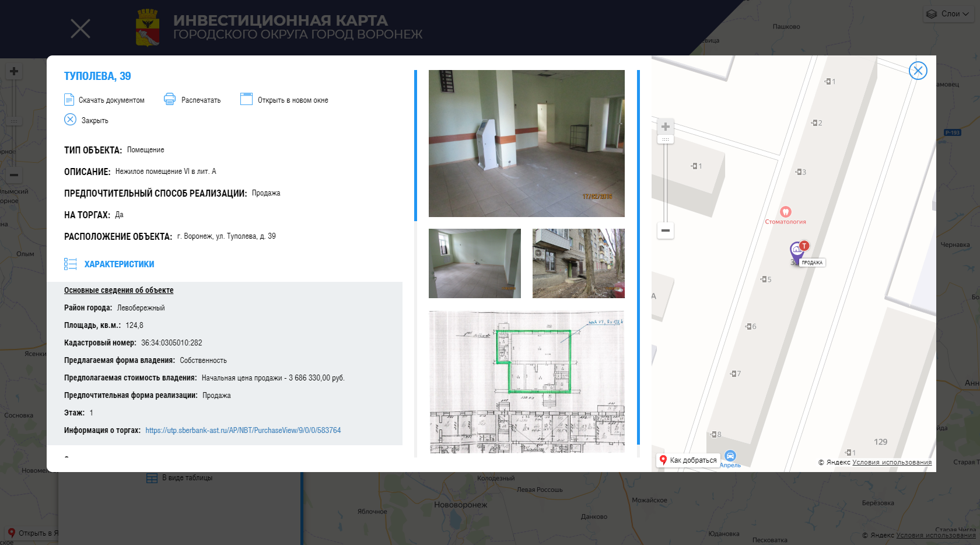Click the Характеристики list icon
980x545 pixels.
coord(71,264)
